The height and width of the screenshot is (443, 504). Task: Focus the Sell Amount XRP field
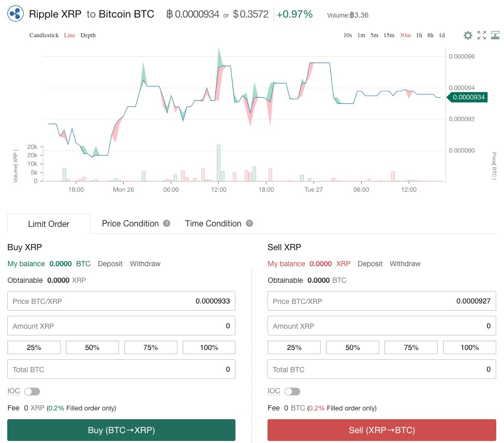point(382,326)
